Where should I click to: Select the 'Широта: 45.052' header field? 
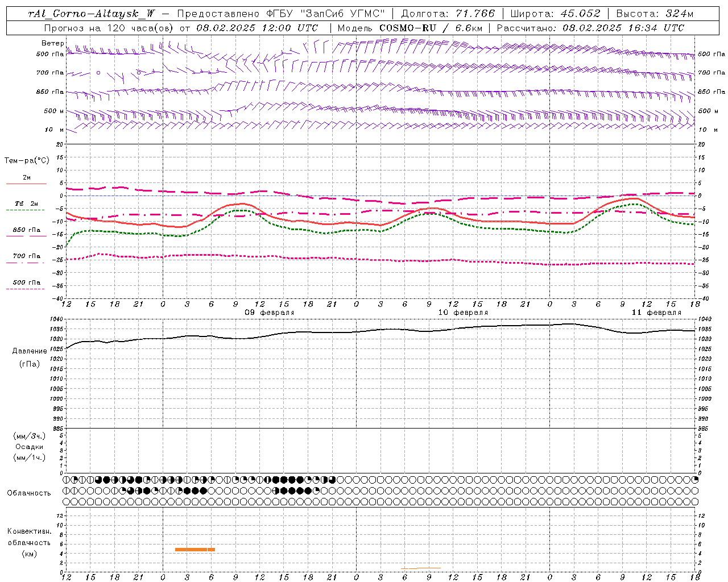pyautogui.click(x=555, y=14)
